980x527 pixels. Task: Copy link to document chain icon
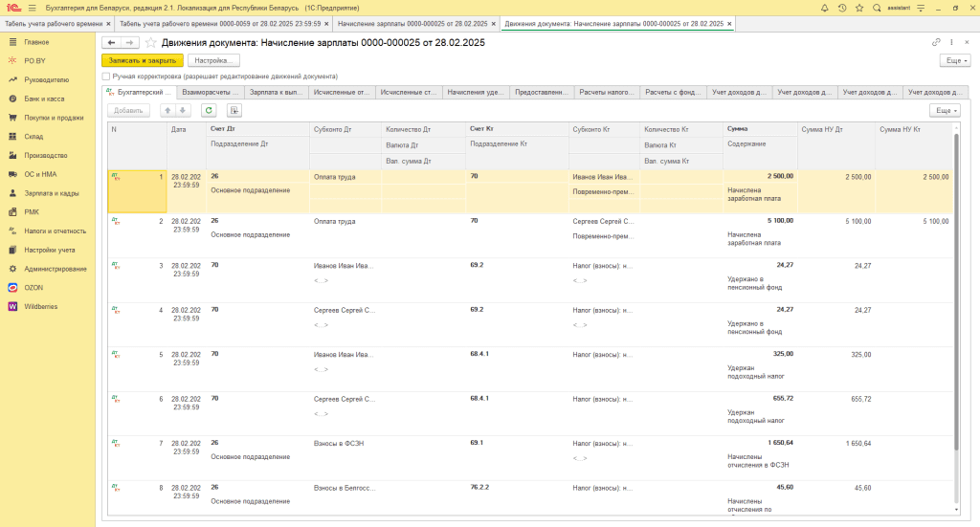[936, 42]
